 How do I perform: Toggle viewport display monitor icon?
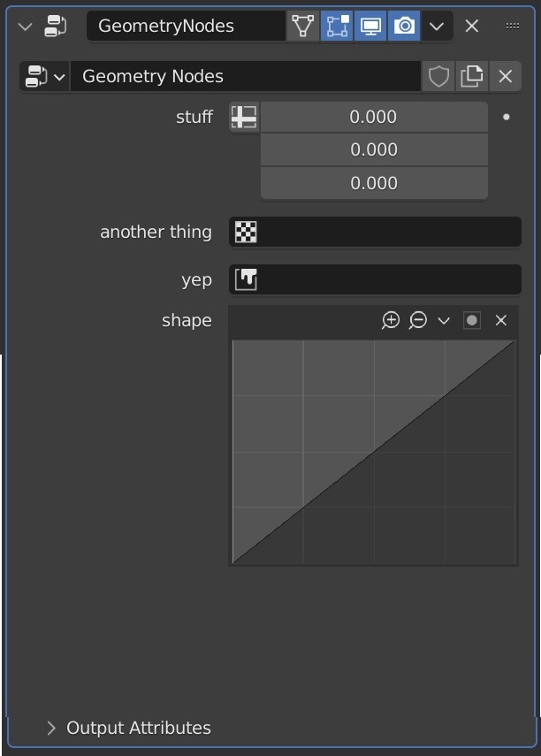tap(370, 26)
